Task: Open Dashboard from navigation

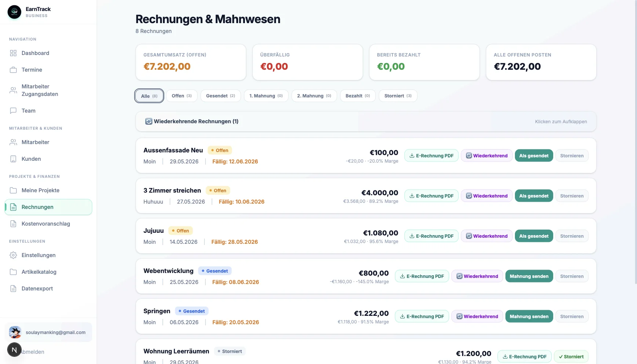Action: pyautogui.click(x=48, y=53)
